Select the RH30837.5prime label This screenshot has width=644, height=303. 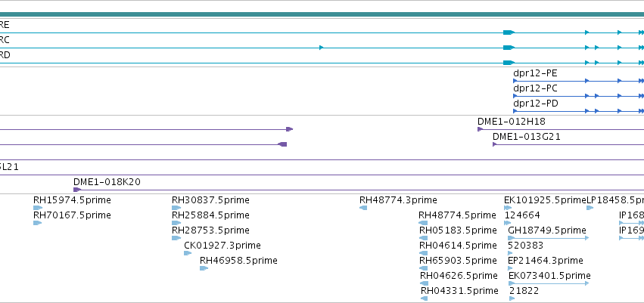[x=210, y=200]
